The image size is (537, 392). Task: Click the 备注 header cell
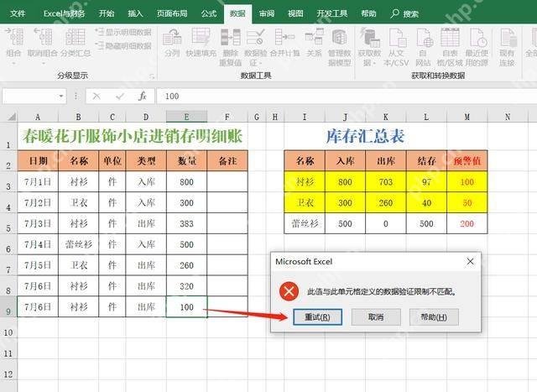coord(227,160)
